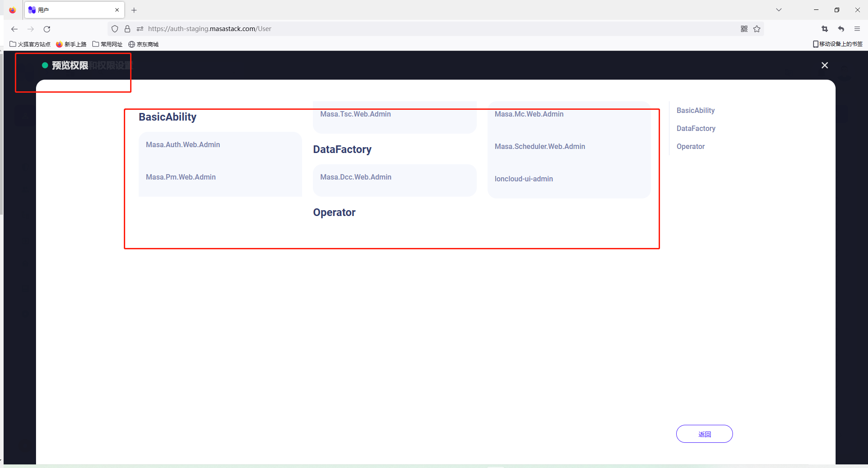This screenshot has height=468, width=868.
Task: Bookmark the page using the star icon
Action: [x=757, y=29]
